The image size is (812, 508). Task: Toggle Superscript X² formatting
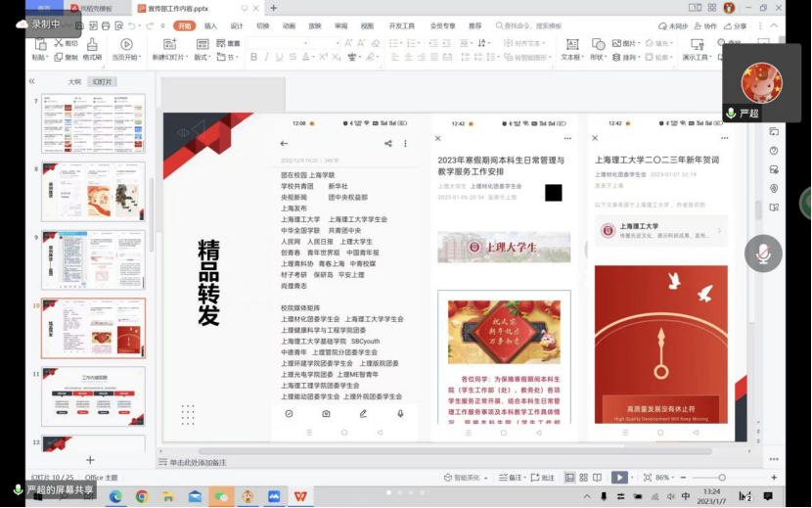point(323,57)
